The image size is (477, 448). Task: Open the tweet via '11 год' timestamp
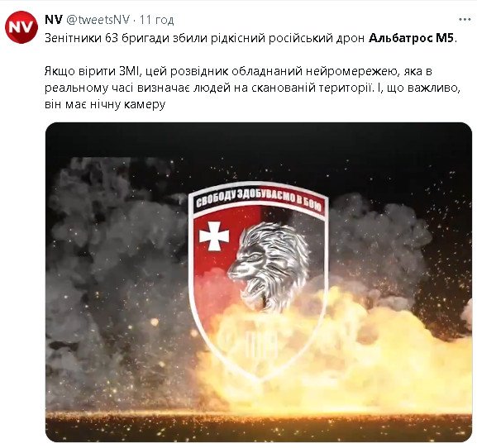pos(157,20)
